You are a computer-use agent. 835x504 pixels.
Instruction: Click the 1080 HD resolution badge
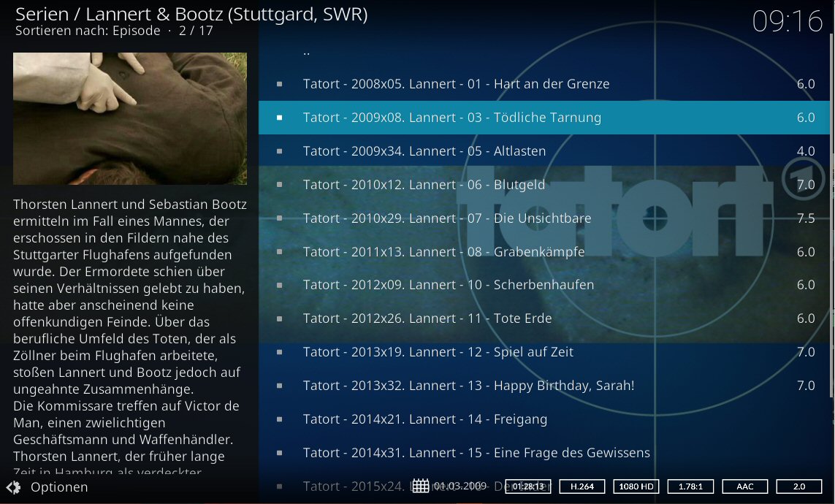point(636,486)
